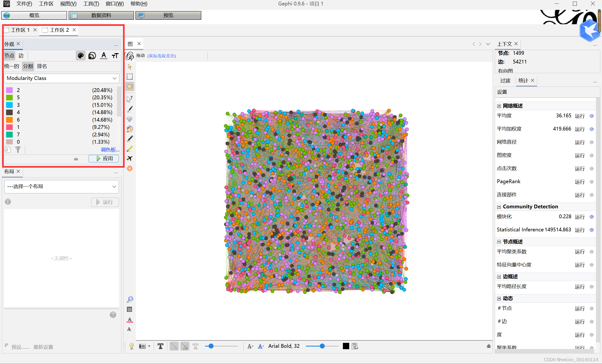
Task: Take a screenshot with camera icon
Action: [x=143, y=346]
